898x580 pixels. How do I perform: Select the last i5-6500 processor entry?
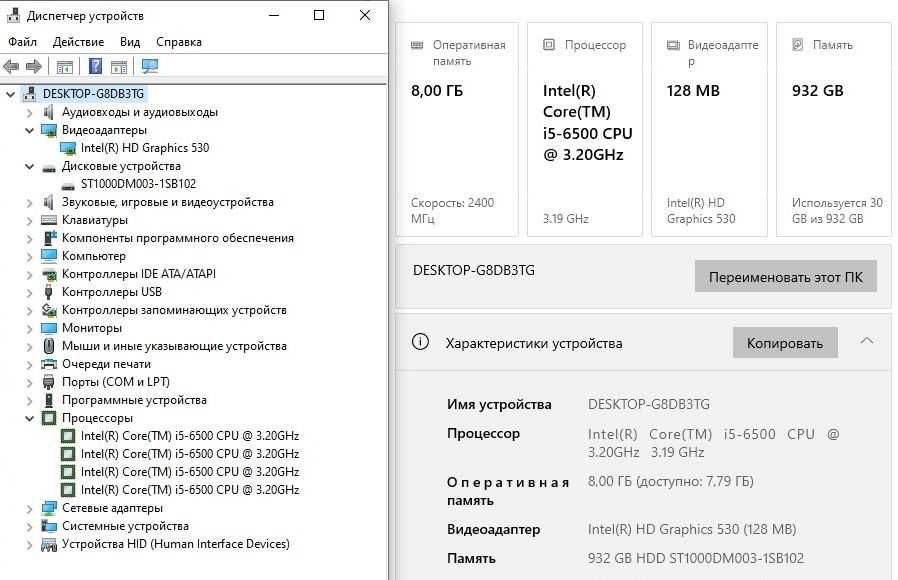(x=190, y=490)
